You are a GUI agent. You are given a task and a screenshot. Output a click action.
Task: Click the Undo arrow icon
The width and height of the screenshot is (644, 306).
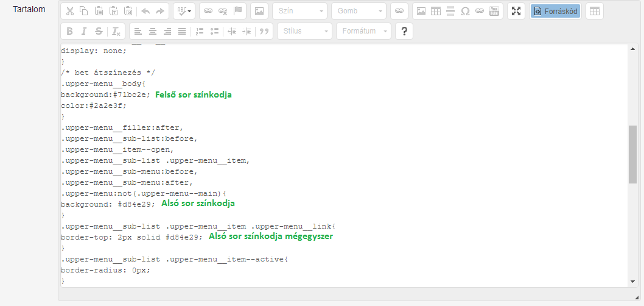click(145, 11)
